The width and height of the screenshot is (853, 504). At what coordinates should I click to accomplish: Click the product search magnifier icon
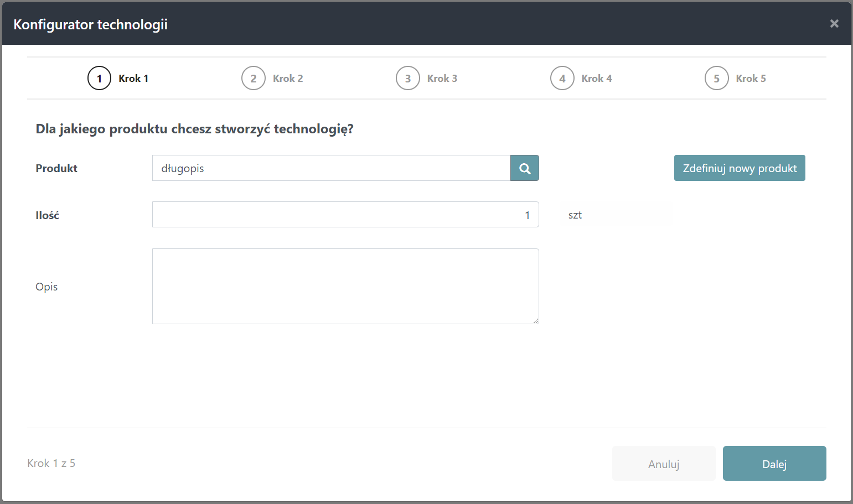coord(524,168)
